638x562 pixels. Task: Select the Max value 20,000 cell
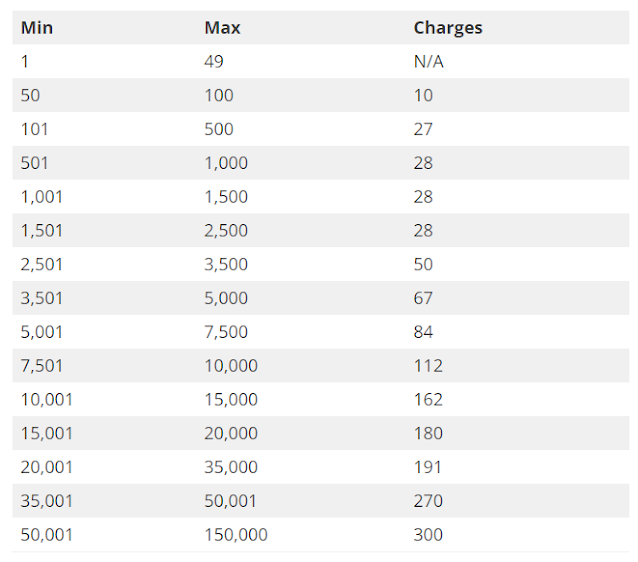pyautogui.click(x=231, y=433)
